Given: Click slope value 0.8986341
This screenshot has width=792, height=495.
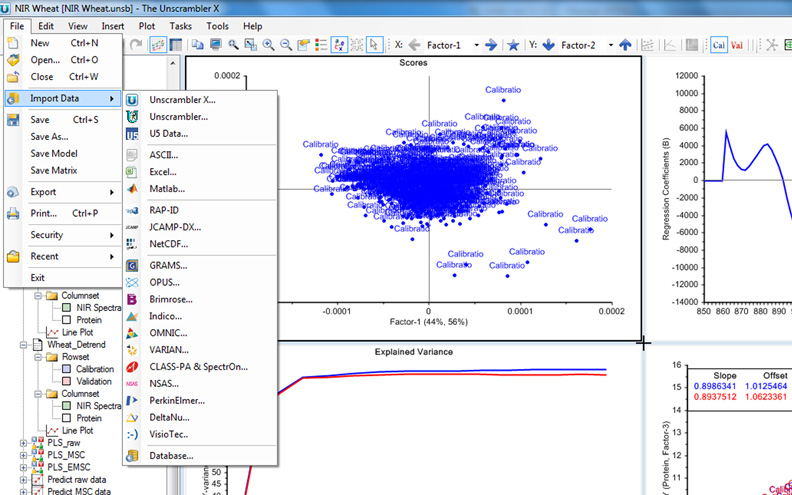Looking at the screenshot, I should [715, 386].
